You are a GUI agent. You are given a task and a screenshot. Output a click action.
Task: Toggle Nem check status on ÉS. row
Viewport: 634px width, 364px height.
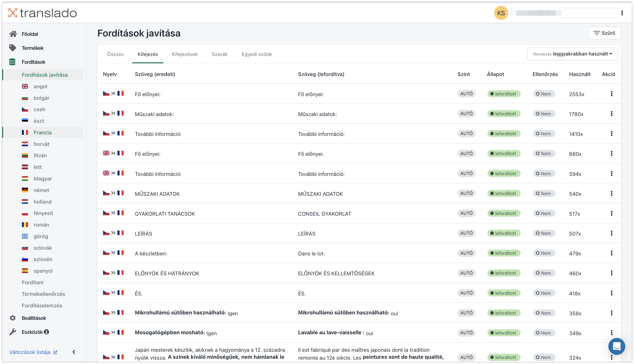[x=544, y=293]
